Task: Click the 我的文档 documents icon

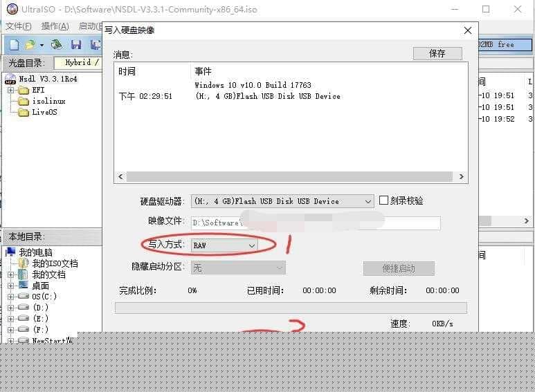Action: (x=24, y=274)
